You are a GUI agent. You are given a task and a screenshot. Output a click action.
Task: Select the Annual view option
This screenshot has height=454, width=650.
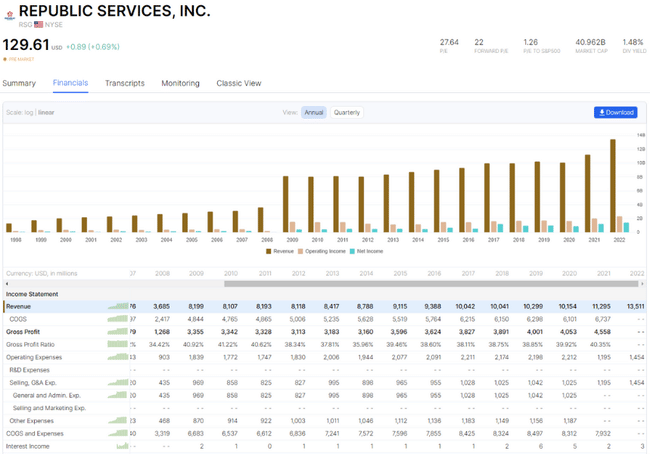[314, 113]
